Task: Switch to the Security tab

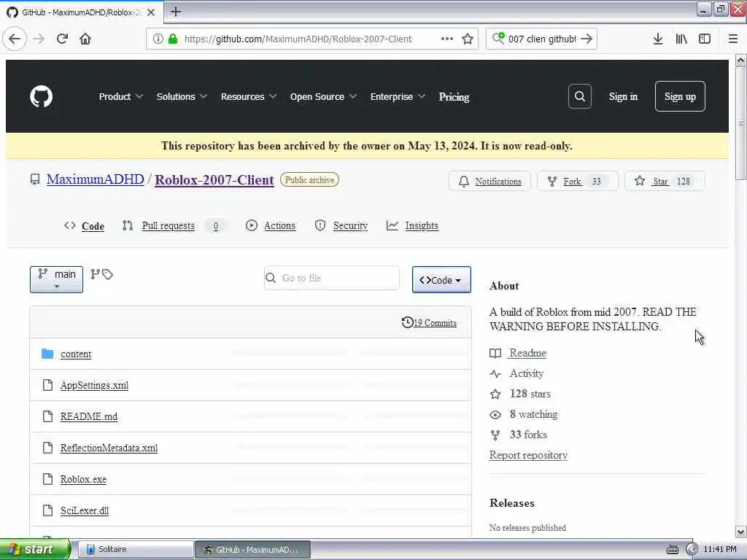Action: click(341, 226)
